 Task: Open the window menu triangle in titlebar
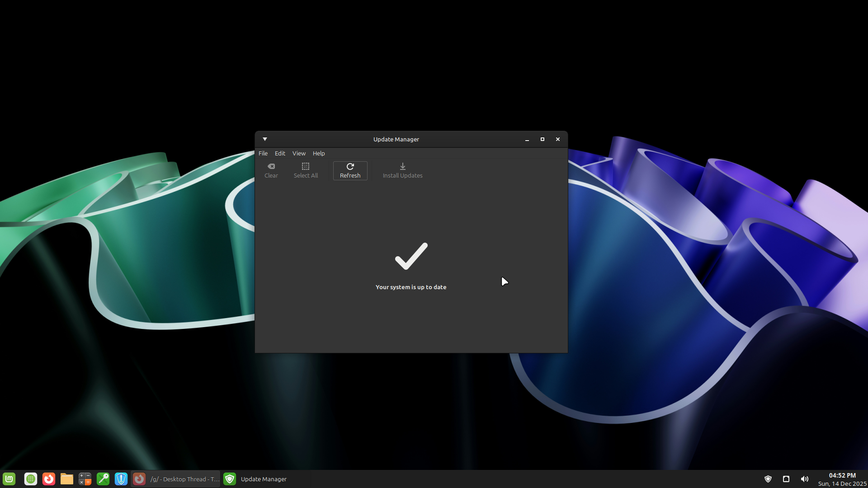tap(265, 139)
